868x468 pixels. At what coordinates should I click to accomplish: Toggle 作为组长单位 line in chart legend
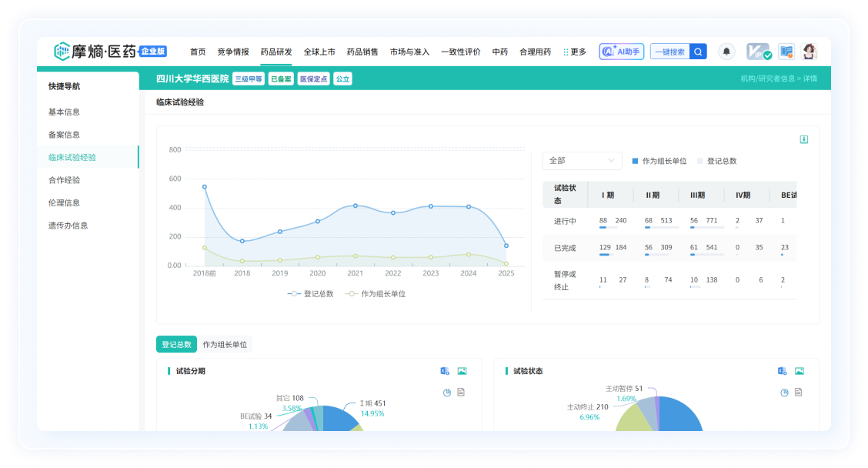click(x=376, y=294)
